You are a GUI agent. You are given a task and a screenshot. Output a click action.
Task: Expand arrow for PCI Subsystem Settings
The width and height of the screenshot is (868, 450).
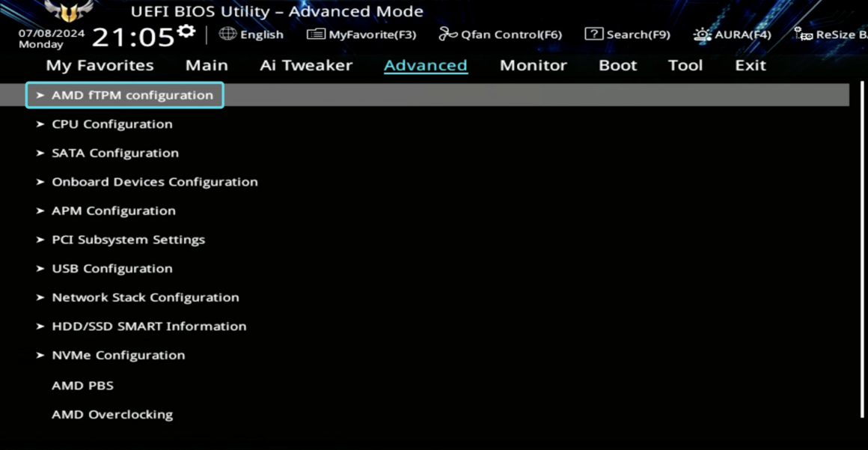click(40, 240)
